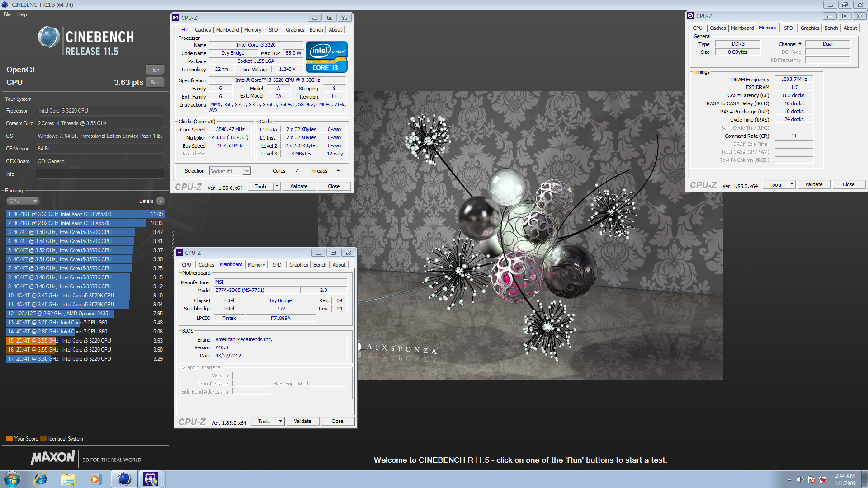
Task: Open ranking Details arrow button
Action: [160, 201]
